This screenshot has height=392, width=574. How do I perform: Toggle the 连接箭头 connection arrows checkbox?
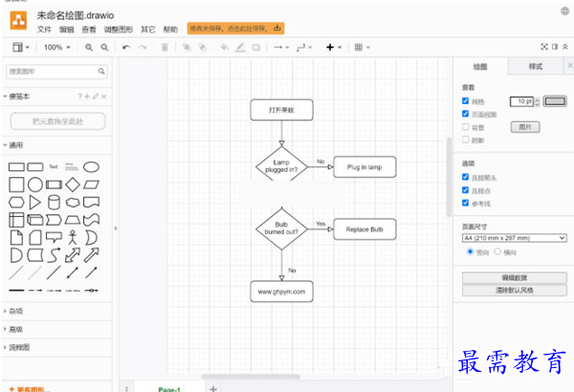465,177
